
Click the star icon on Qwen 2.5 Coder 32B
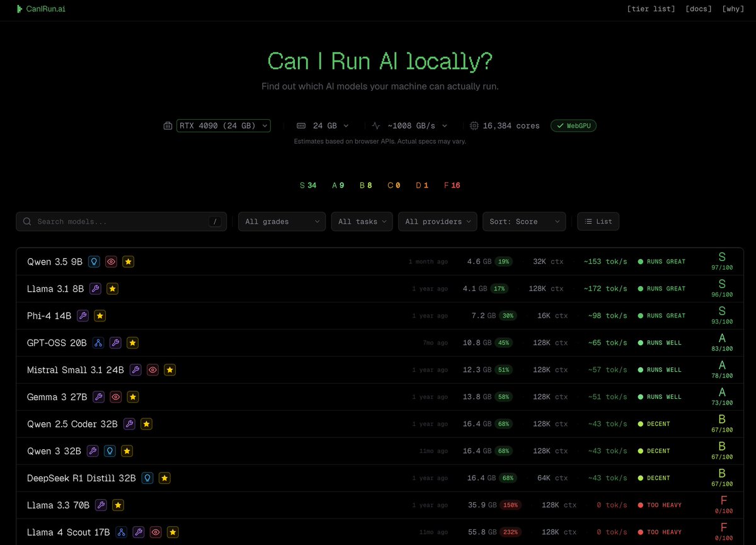(146, 424)
